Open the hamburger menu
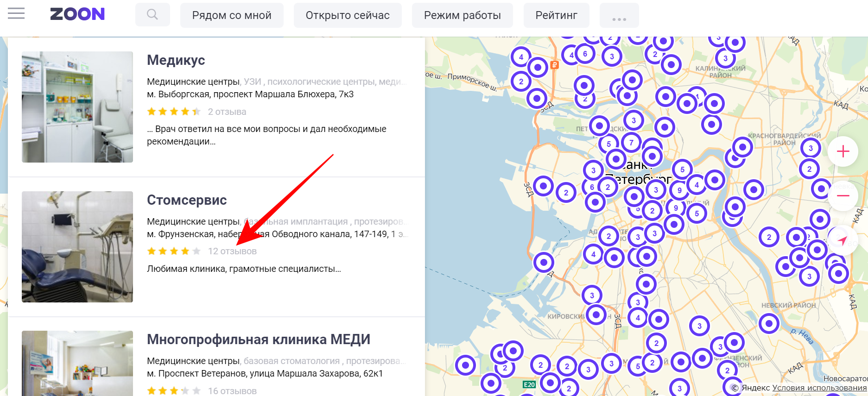The image size is (868, 396). click(16, 14)
